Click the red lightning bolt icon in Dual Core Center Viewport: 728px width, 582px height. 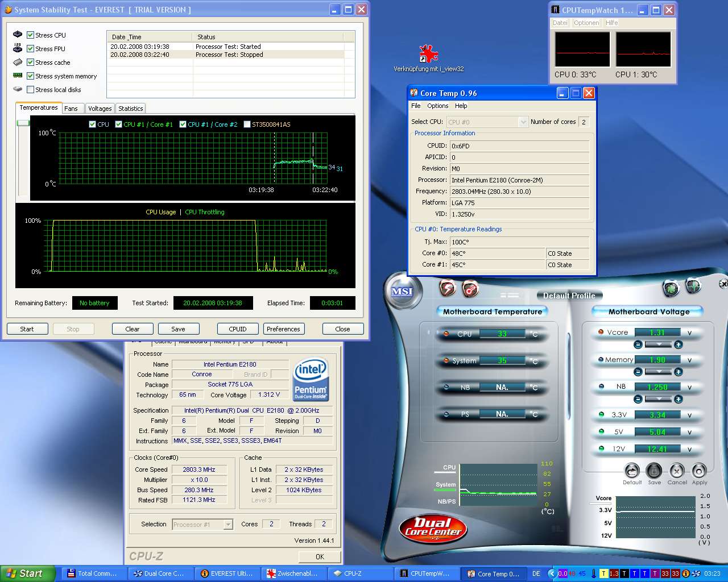pos(448,289)
